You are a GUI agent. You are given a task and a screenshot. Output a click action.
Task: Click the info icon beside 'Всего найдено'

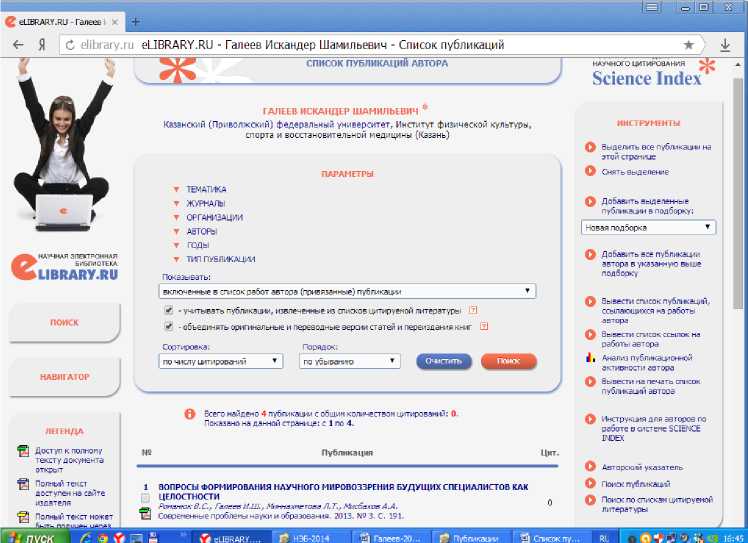pos(190,414)
